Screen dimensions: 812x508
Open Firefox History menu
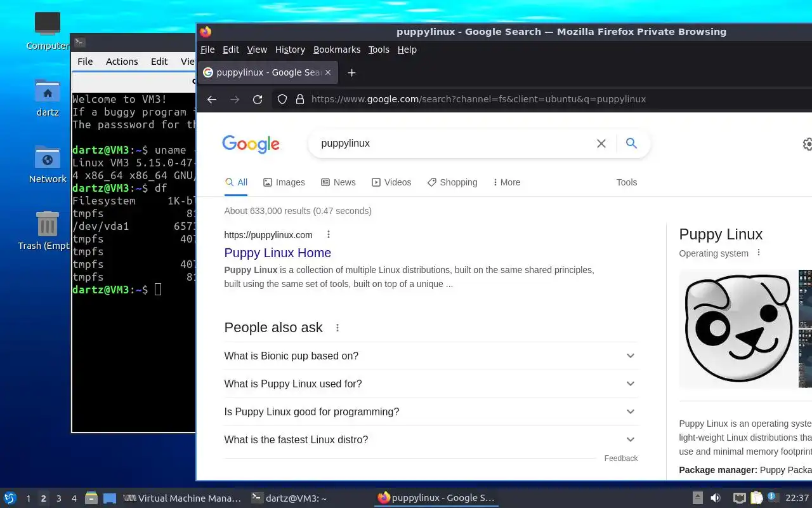pyautogui.click(x=290, y=50)
